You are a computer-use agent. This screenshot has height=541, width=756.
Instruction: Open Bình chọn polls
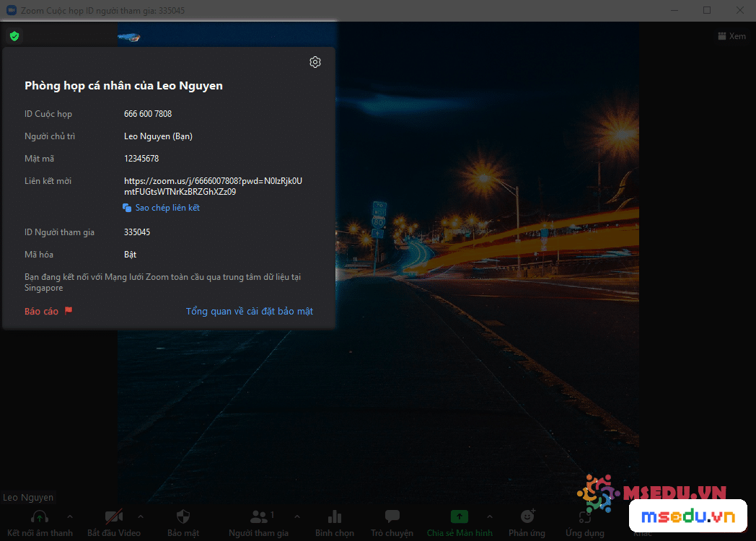[x=335, y=523]
